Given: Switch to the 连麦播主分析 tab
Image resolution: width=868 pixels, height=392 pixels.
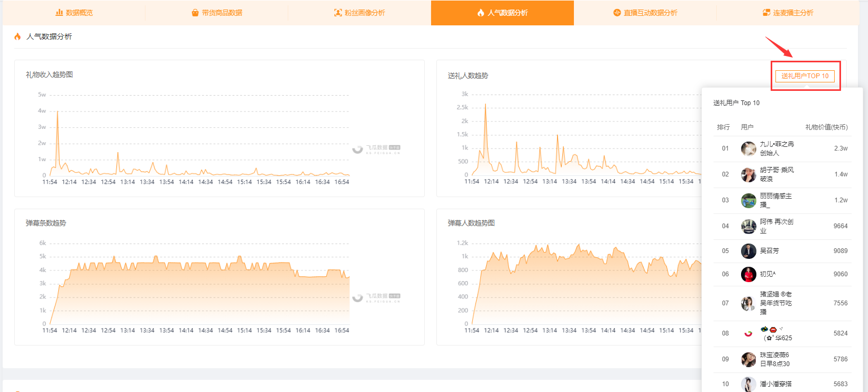Looking at the screenshot, I should pyautogui.click(x=788, y=13).
